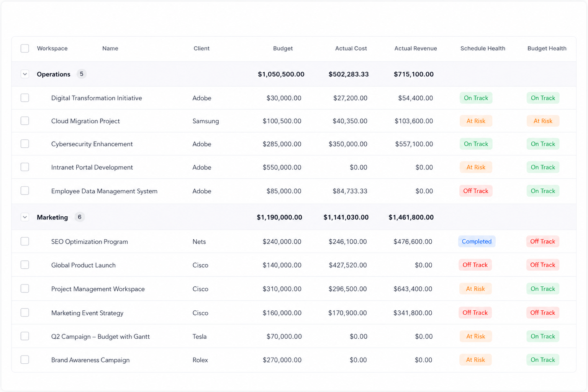
Task: Check the Brand Awareness Campaign checkbox
Action: coord(25,360)
